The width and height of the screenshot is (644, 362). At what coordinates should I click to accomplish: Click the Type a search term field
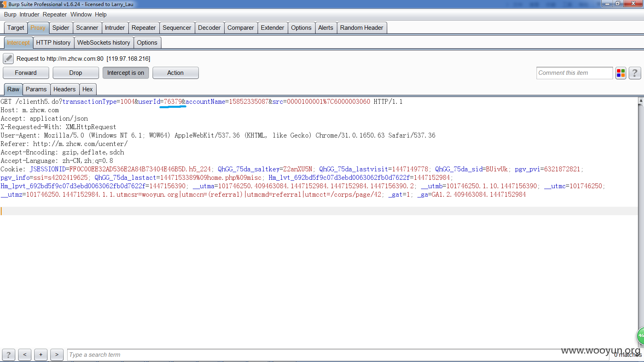click(338, 355)
